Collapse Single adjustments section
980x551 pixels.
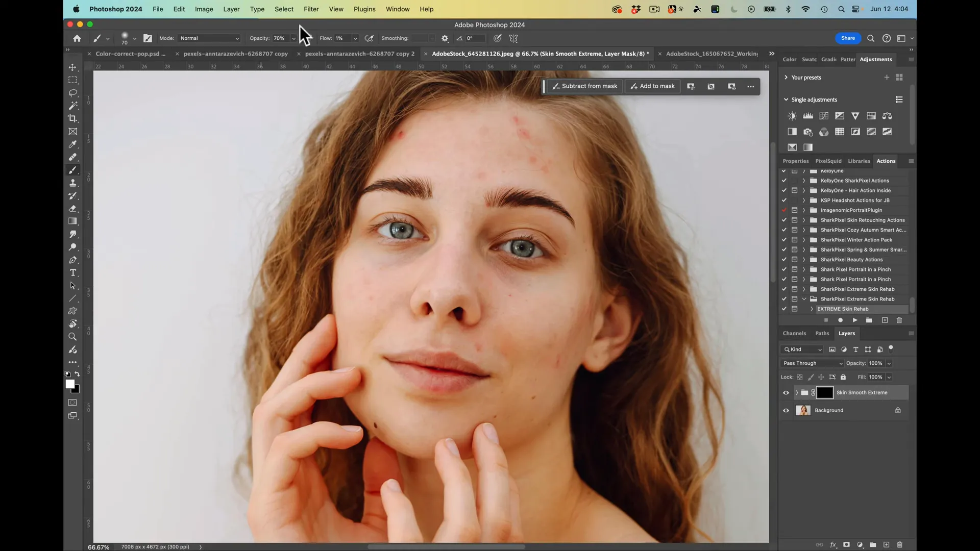pyautogui.click(x=786, y=100)
